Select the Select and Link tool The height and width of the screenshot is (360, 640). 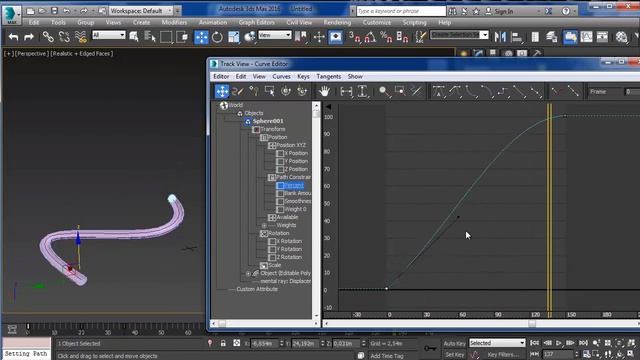pyautogui.click(x=48, y=37)
